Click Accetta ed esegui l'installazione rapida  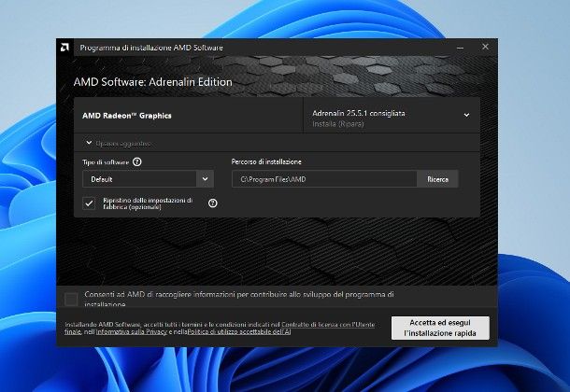[x=439, y=327]
